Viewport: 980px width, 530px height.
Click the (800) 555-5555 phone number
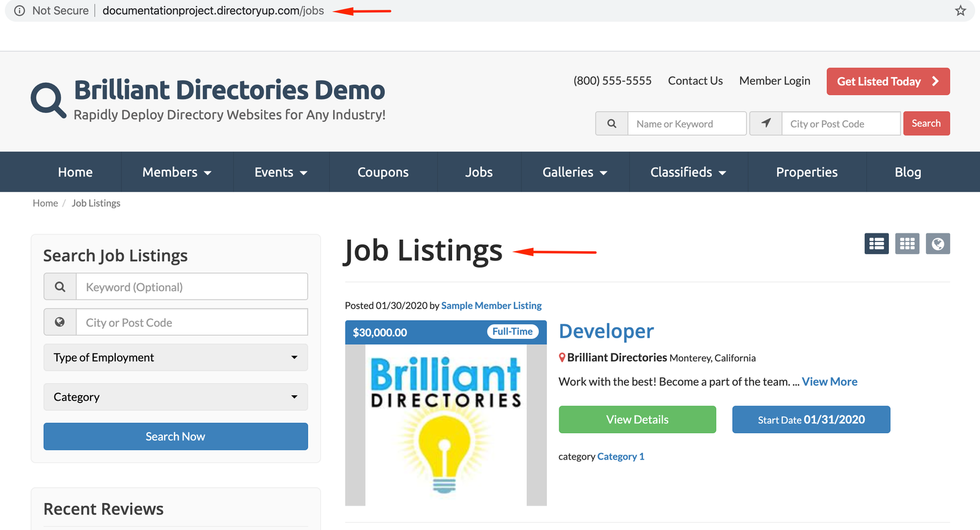click(612, 81)
